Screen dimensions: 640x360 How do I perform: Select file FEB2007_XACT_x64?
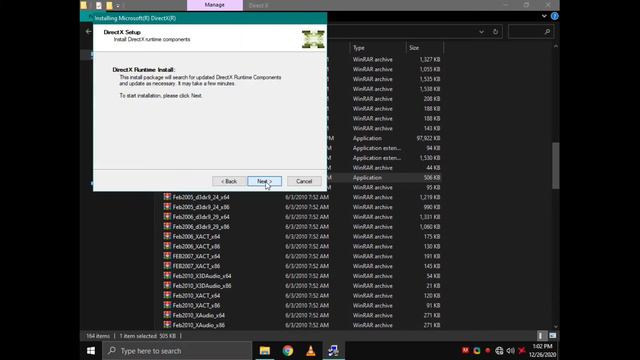[x=196, y=256]
